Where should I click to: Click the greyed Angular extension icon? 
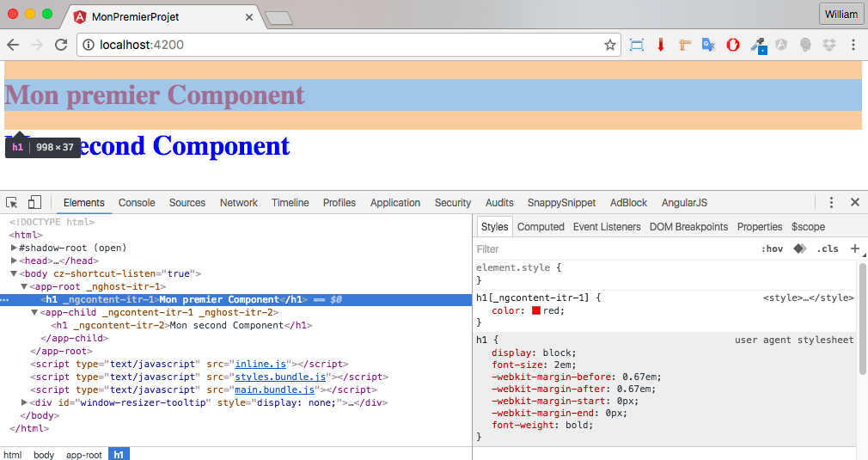pos(781,45)
